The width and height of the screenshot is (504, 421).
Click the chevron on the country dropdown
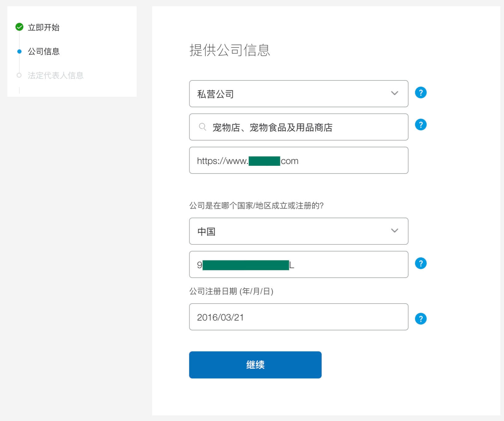pos(394,231)
